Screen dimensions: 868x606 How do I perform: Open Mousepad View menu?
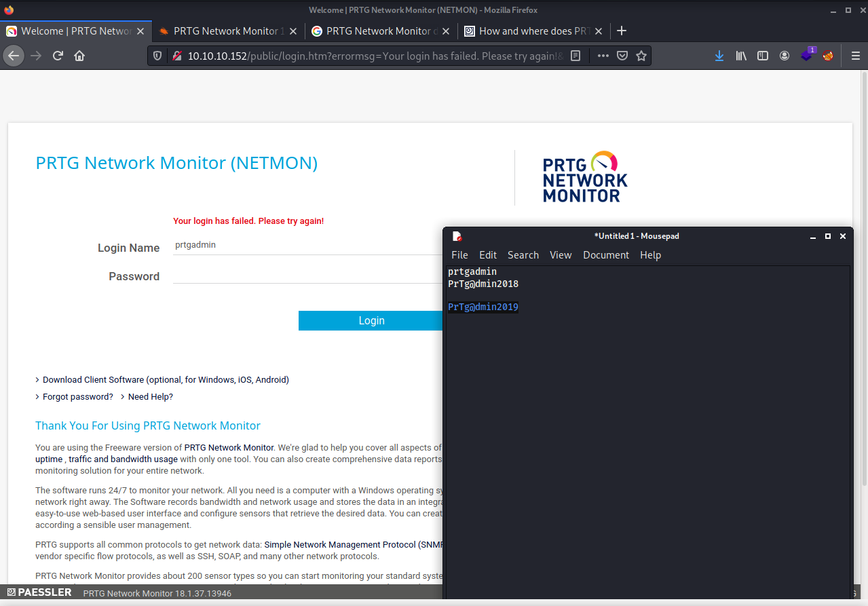pyautogui.click(x=561, y=255)
